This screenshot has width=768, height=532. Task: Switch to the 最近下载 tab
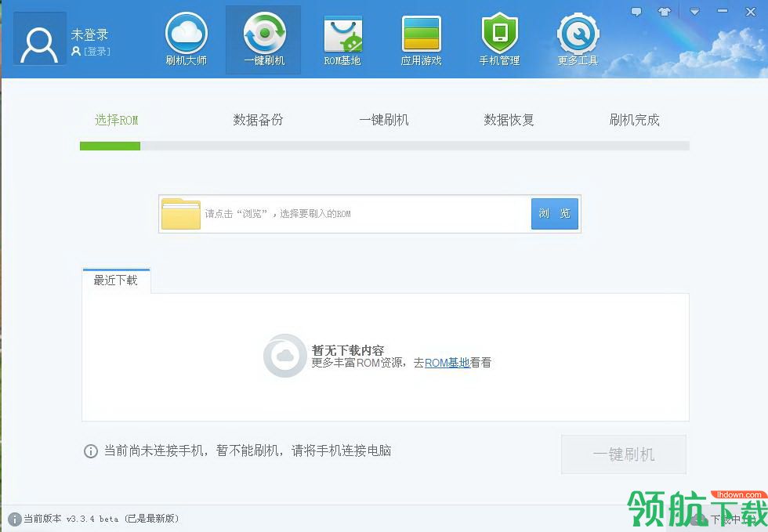116,280
